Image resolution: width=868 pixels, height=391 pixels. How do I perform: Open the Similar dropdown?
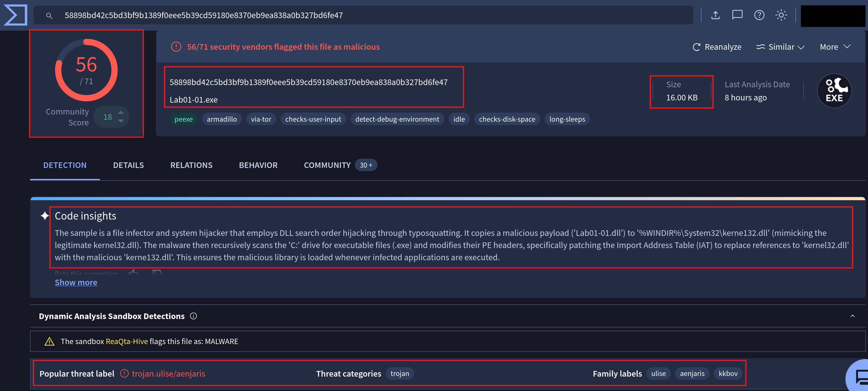tap(780, 47)
